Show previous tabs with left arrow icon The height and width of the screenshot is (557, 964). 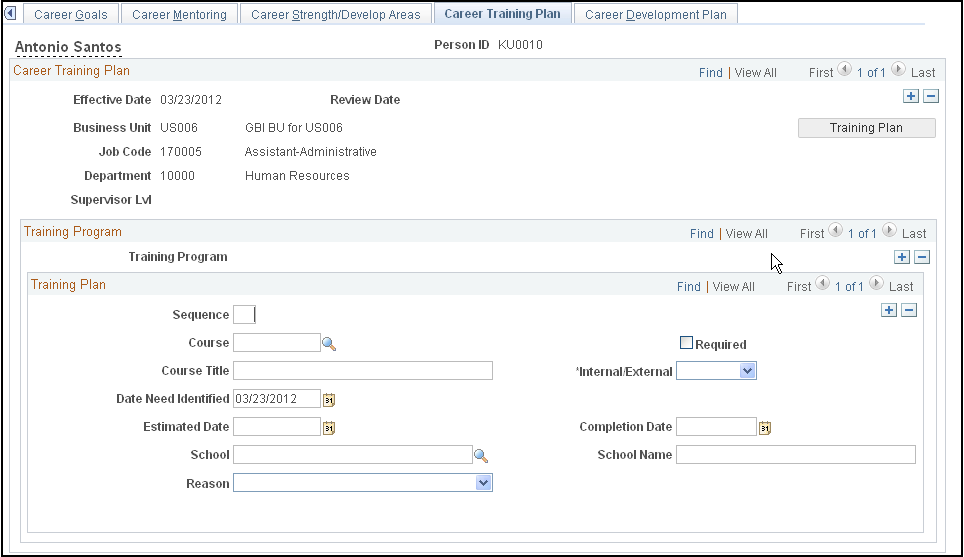coord(10,13)
